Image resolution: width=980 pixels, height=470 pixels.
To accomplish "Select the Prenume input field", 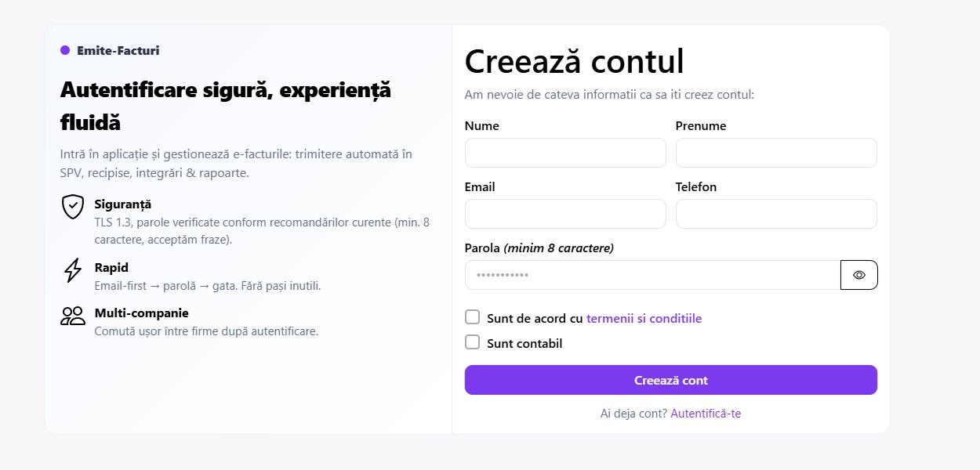I will pyautogui.click(x=776, y=153).
